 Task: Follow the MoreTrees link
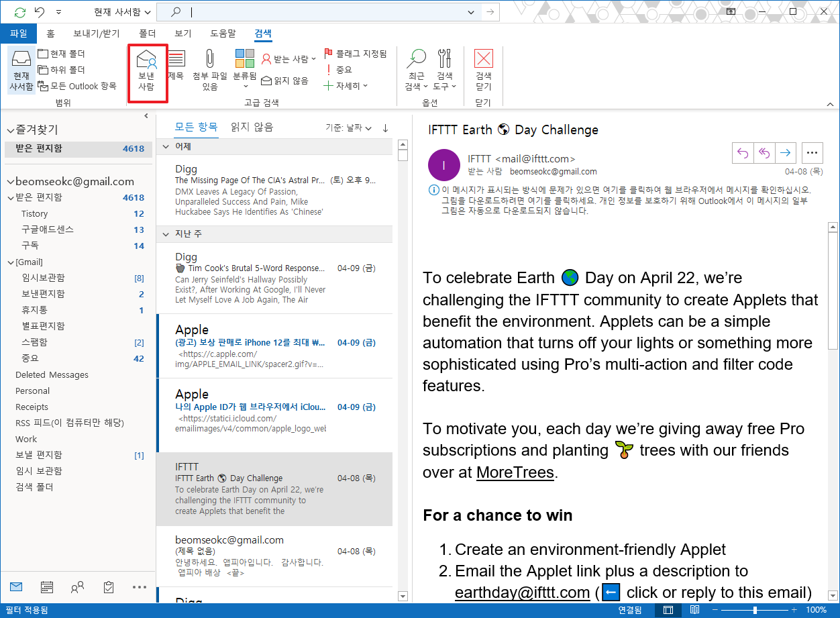[x=515, y=472]
